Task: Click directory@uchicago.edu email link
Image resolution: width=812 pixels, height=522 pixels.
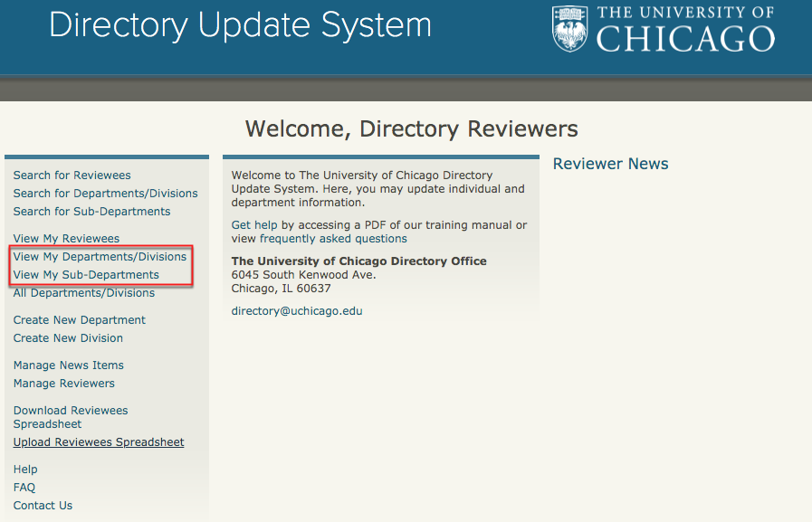Action: pyautogui.click(x=297, y=311)
